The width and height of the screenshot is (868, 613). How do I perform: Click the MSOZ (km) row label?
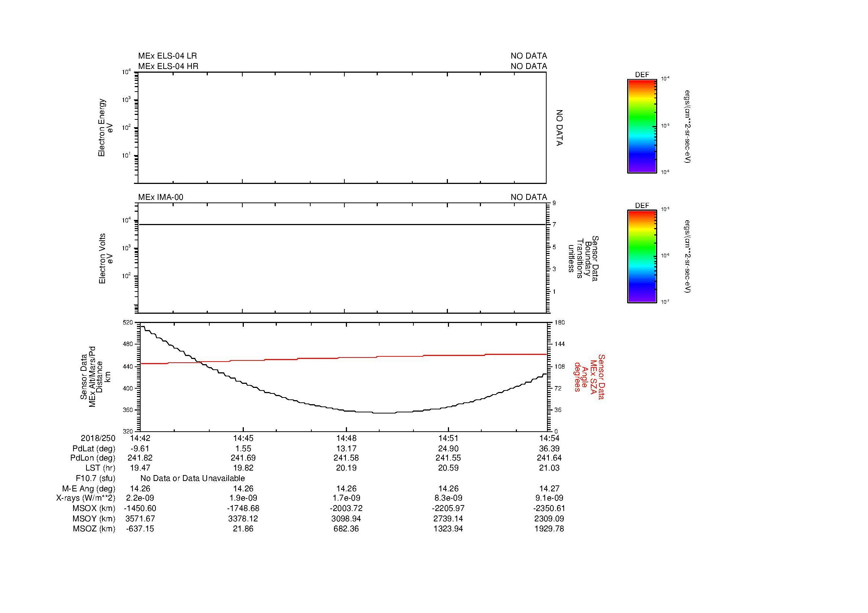94,529
